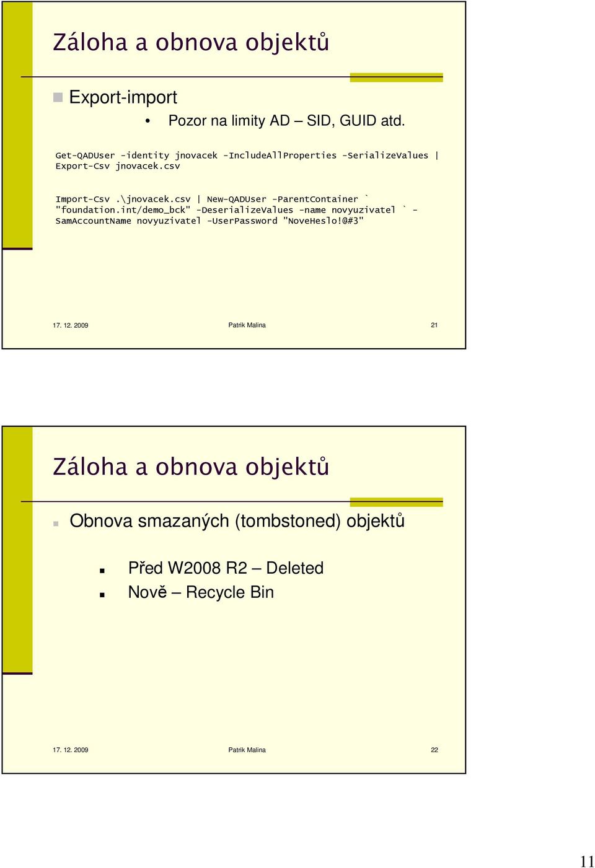Select the 'Export-import' bullet text

[123, 97]
